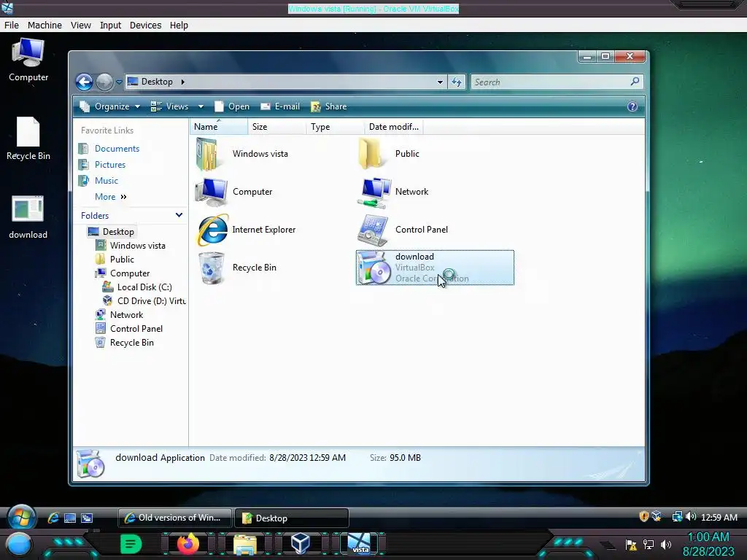Expand Desktop breadcrumb arrow in address bar
Viewport: 747px width, 560px height.
coord(182,82)
